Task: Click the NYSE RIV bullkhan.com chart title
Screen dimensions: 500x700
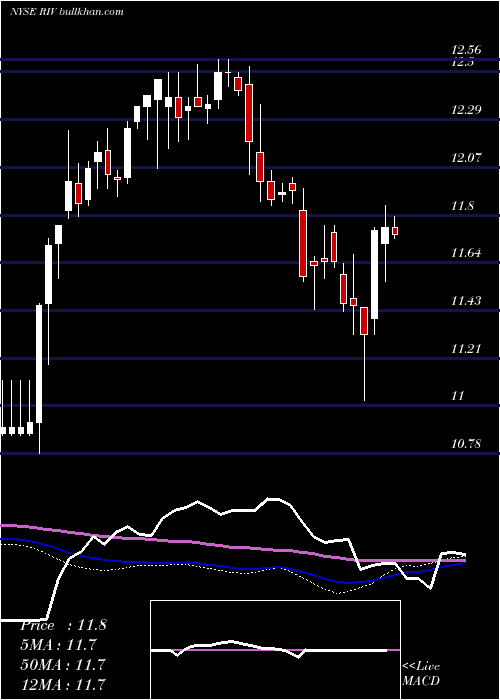Action: (x=67, y=12)
